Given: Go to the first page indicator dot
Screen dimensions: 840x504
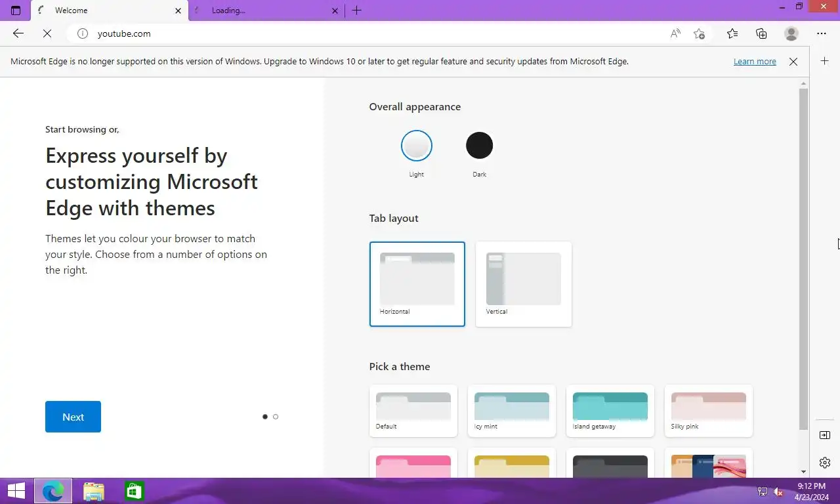Looking at the screenshot, I should [265, 417].
